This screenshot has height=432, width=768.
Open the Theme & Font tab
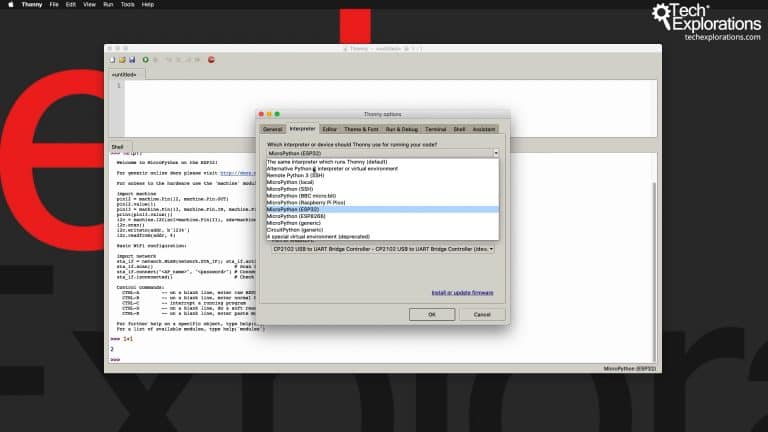click(361, 129)
